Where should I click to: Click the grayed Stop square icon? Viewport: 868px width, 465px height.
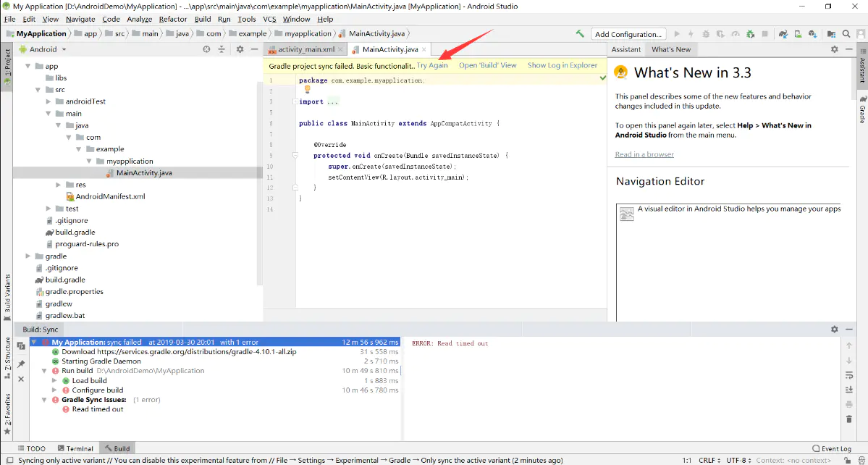tap(765, 34)
